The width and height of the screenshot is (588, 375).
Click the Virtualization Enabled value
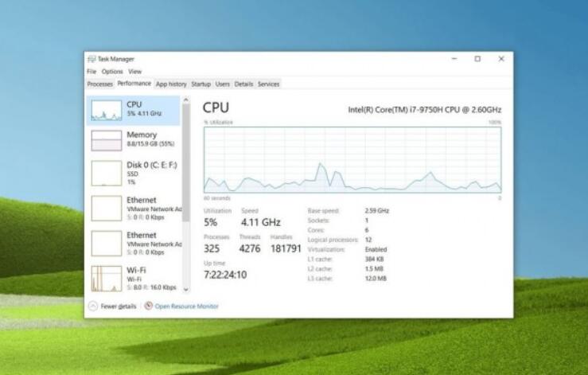coord(376,249)
